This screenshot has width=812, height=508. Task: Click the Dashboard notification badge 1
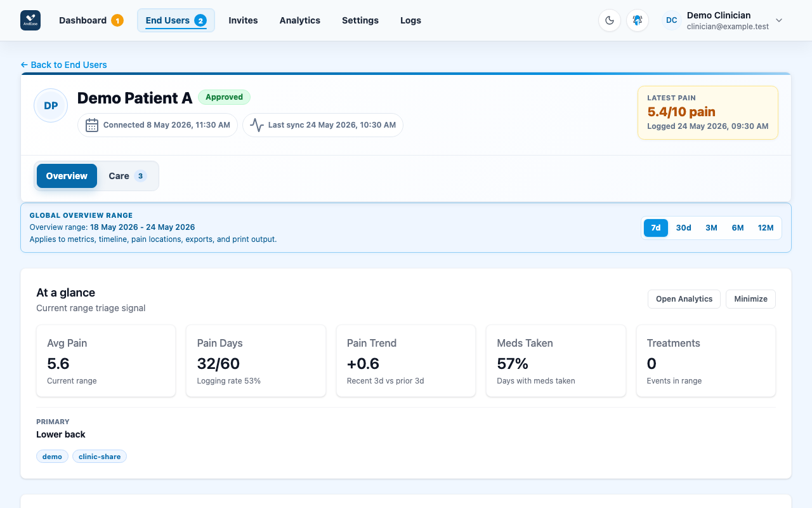[x=117, y=20]
